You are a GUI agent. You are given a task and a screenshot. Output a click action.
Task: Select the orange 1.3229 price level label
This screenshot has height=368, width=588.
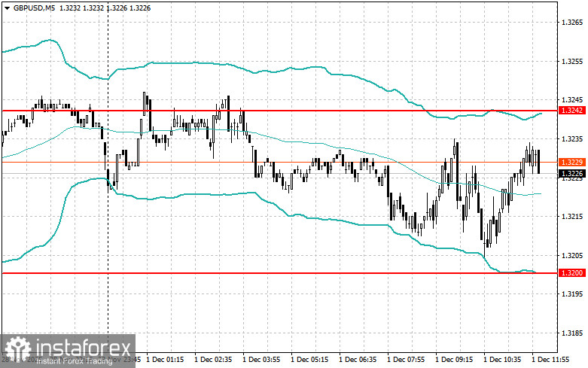point(572,162)
